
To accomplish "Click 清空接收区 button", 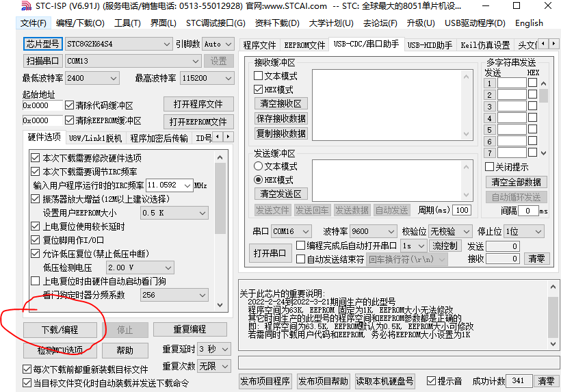I will (281, 104).
